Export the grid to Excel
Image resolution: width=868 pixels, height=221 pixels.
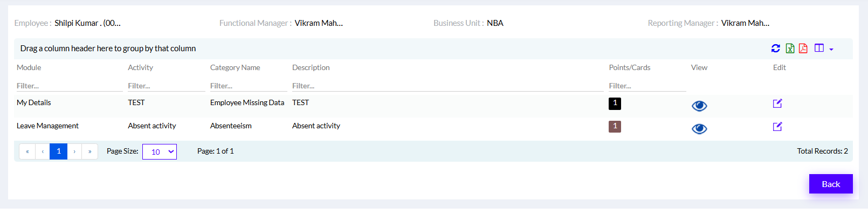[x=790, y=49]
